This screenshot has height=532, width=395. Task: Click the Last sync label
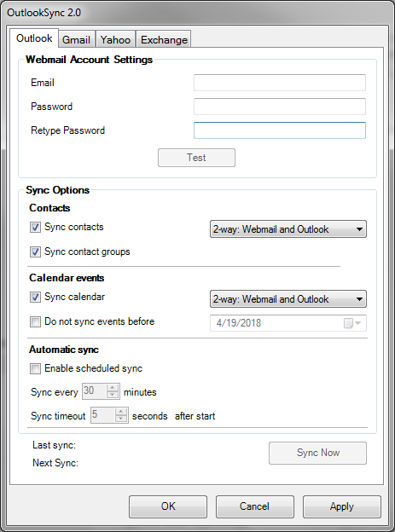(54, 445)
